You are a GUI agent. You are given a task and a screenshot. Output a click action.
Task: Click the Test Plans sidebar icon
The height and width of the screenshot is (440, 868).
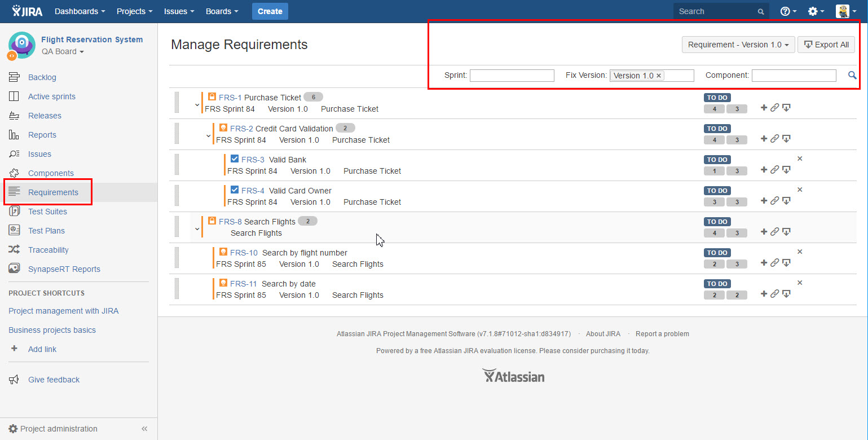tap(15, 231)
